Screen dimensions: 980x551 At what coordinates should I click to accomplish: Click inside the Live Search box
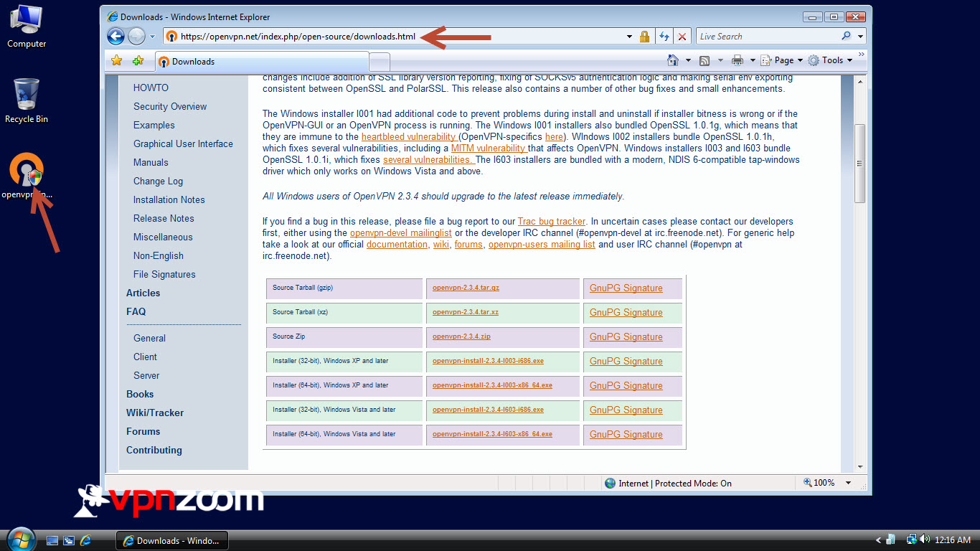(x=768, y=37)
